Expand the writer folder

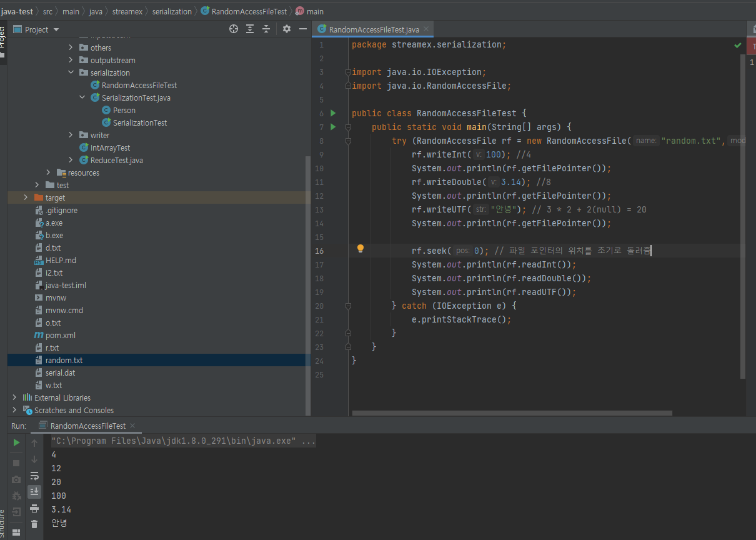tap(71, 135)
